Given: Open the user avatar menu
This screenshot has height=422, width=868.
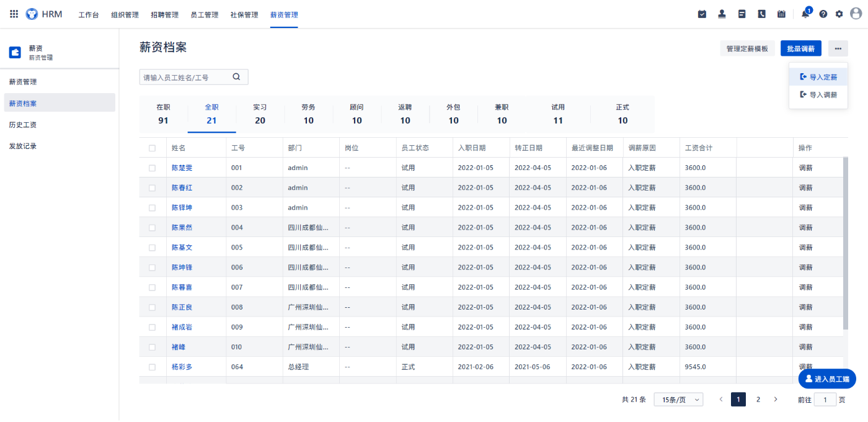Looking at the screenshot, I should pos(856,14).
